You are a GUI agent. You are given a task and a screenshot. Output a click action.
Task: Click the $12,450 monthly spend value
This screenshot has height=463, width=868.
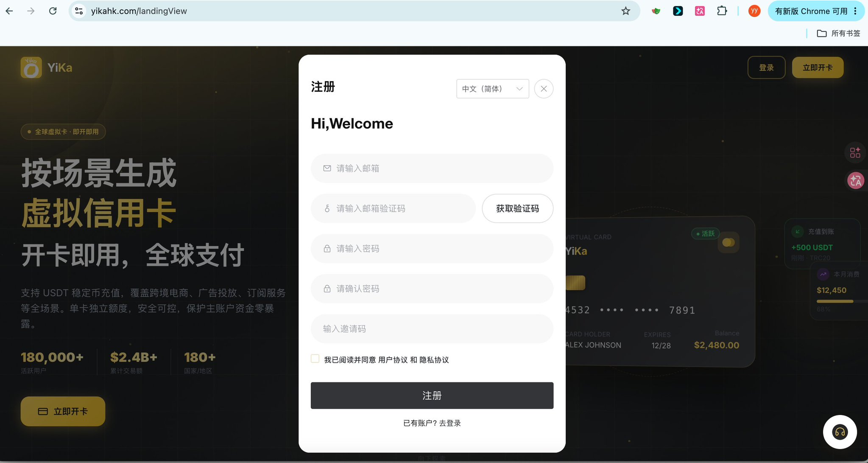tap(831, 290)
